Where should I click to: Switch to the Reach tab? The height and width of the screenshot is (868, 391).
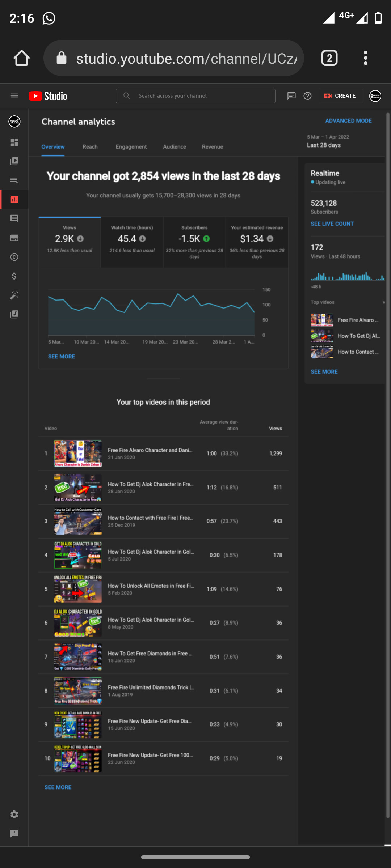click(90, 147)
